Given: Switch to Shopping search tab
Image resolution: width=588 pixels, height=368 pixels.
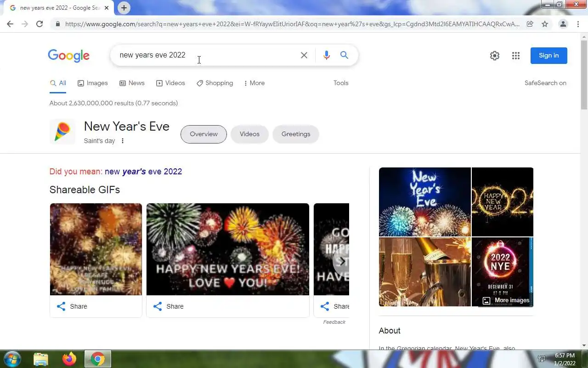Looking at the screenshot, I should click(215, 83).
